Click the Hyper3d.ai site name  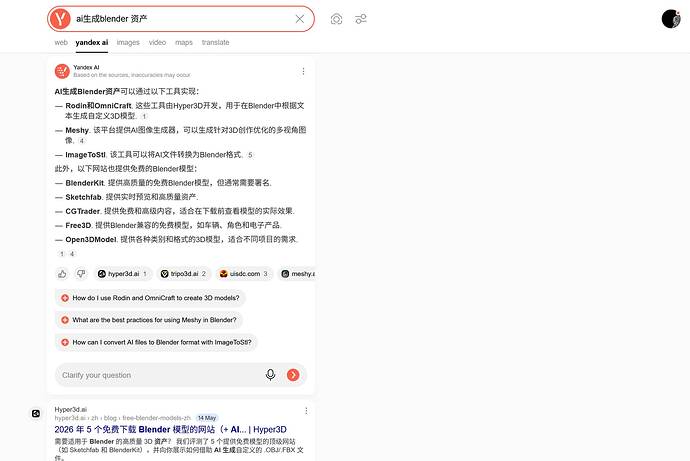[x=71, y=410]
